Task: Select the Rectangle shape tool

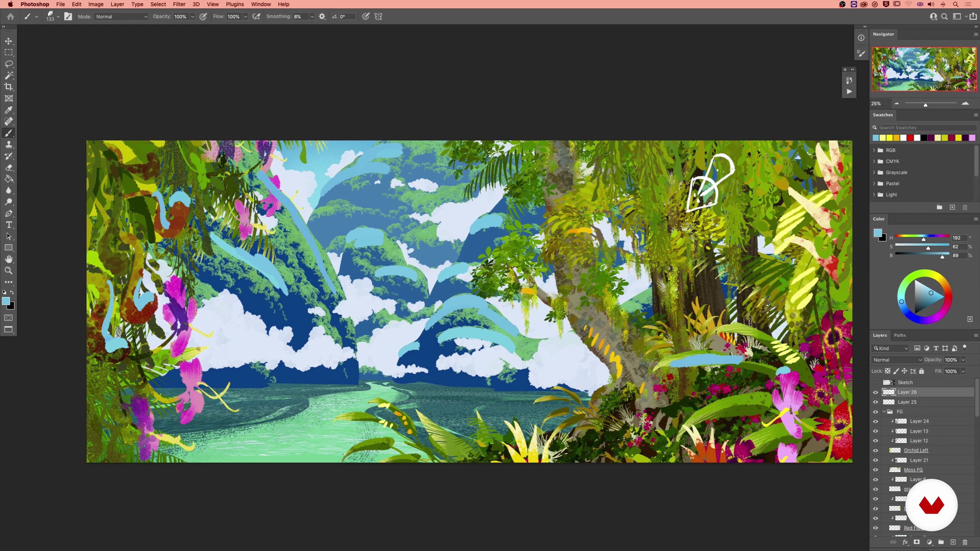Action: coord(8,248)
